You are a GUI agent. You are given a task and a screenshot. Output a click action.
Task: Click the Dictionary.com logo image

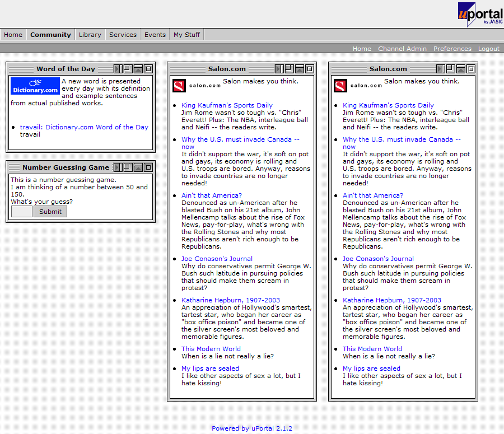pyautogui.click(x=35, y=86)
